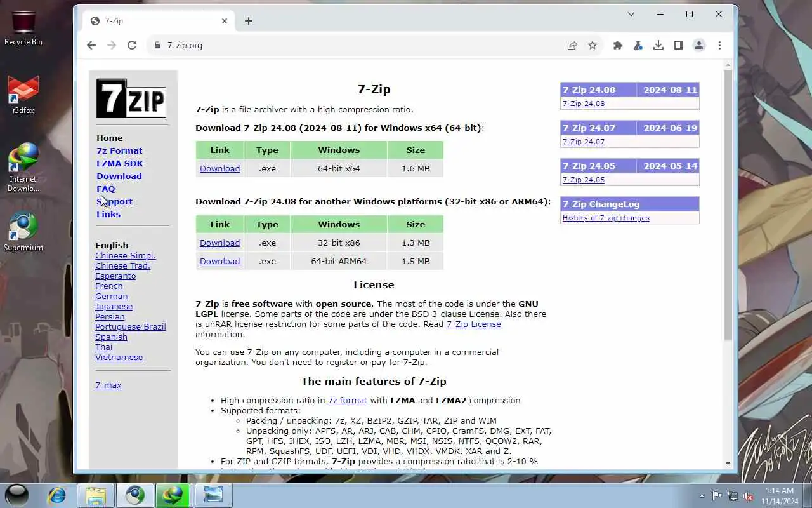Switch language to Vietnamese
Viewport: 812px width, 508px height.
click(x=119, y=357)
